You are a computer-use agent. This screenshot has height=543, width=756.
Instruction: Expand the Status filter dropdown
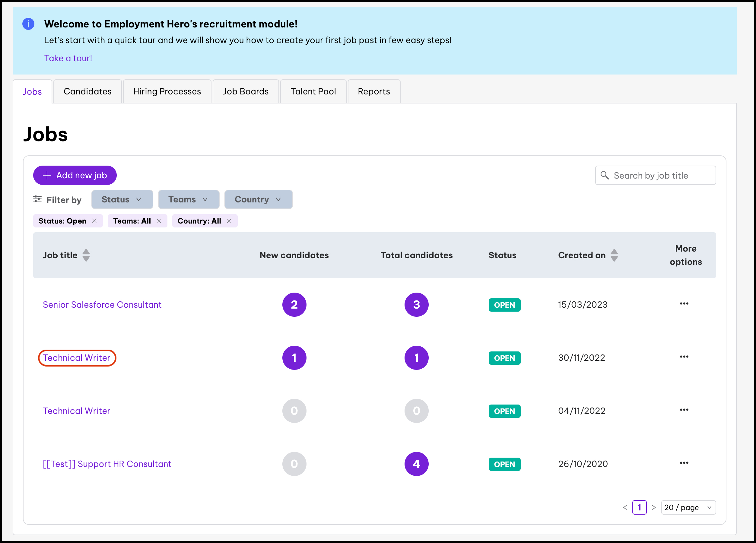coord(122,200)
